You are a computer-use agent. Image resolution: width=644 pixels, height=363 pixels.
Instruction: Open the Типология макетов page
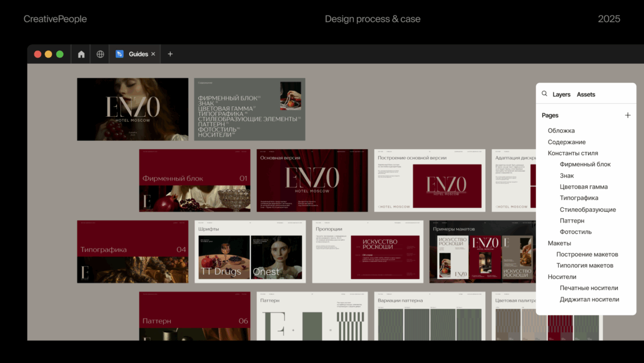(x=584, y=265)
